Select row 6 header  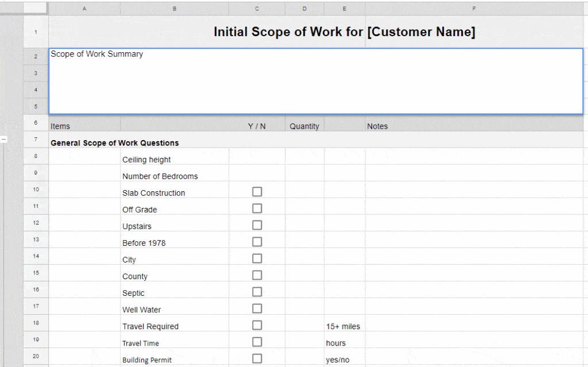click(36, 123)
